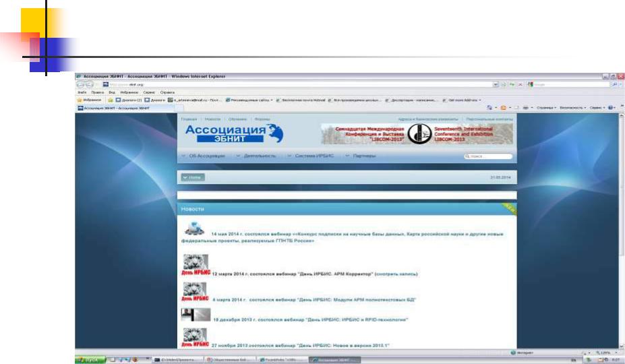Open the Диалоги (2) favorites link
Viewport: 625px width, 364px height.
tap(128, 100)
